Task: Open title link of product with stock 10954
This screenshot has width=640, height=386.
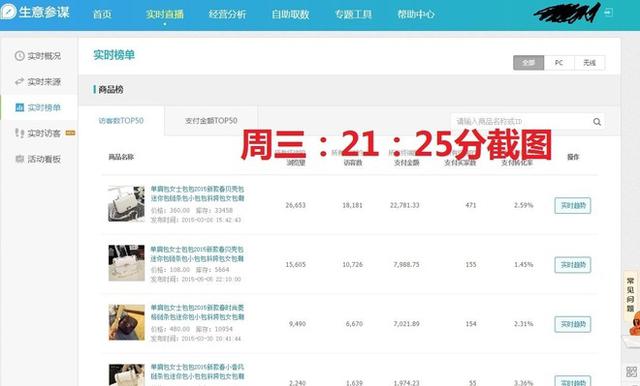Action: (198, 312)
